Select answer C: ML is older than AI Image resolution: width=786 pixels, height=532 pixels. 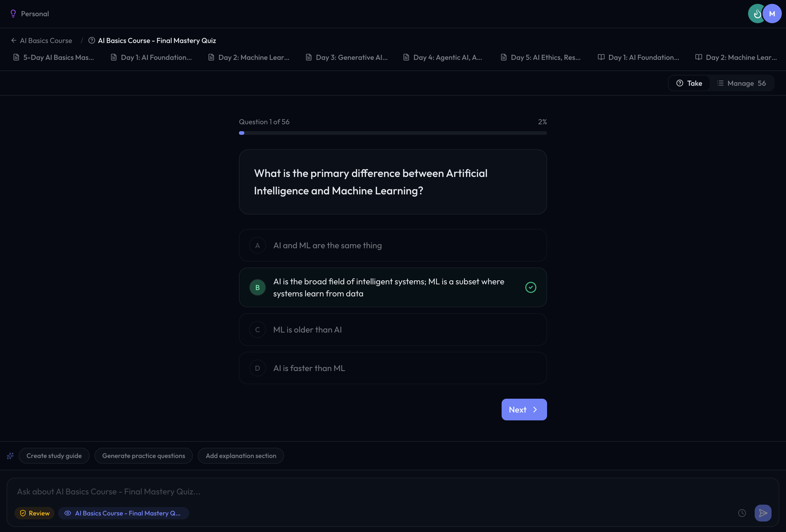[392, 330]
